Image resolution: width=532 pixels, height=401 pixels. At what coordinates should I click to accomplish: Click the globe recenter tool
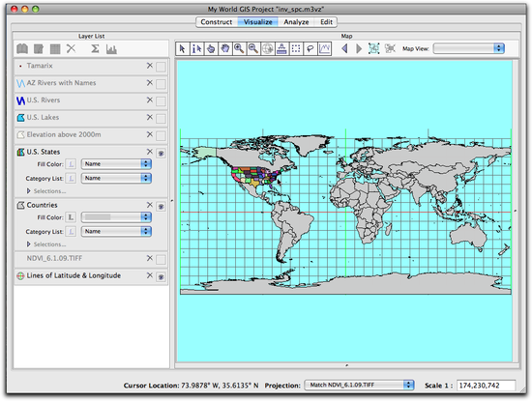point(267,49)
